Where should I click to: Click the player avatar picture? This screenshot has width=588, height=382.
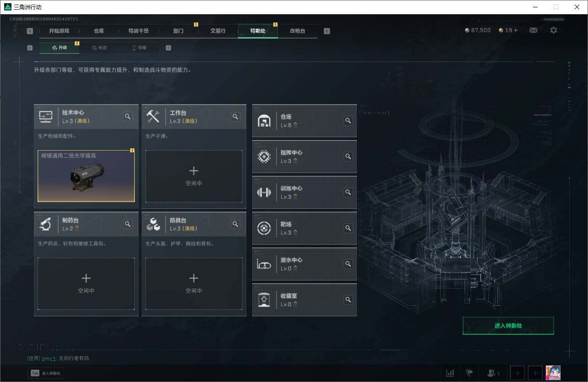553,373
